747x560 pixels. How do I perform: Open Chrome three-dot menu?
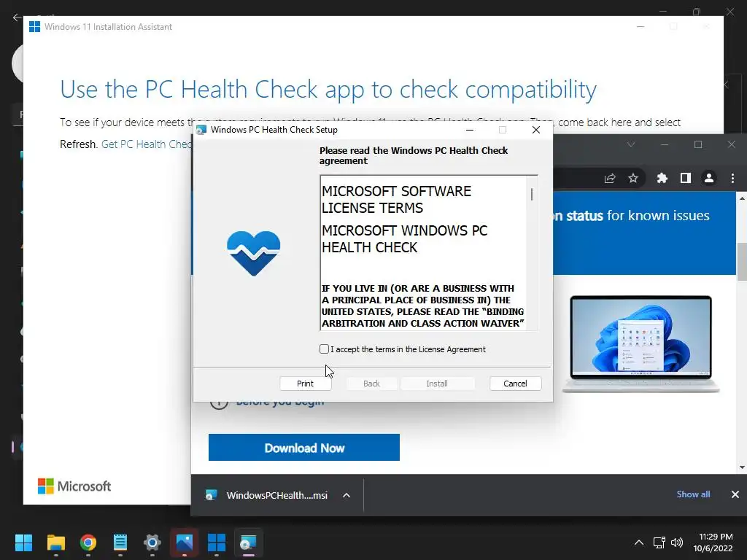coord(732,178)
